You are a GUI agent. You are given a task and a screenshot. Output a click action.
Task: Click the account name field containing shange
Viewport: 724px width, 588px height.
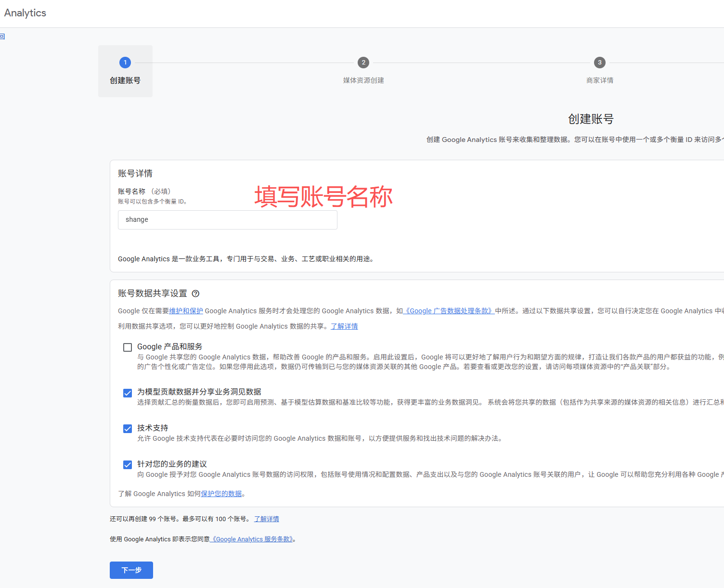point(228,219)
